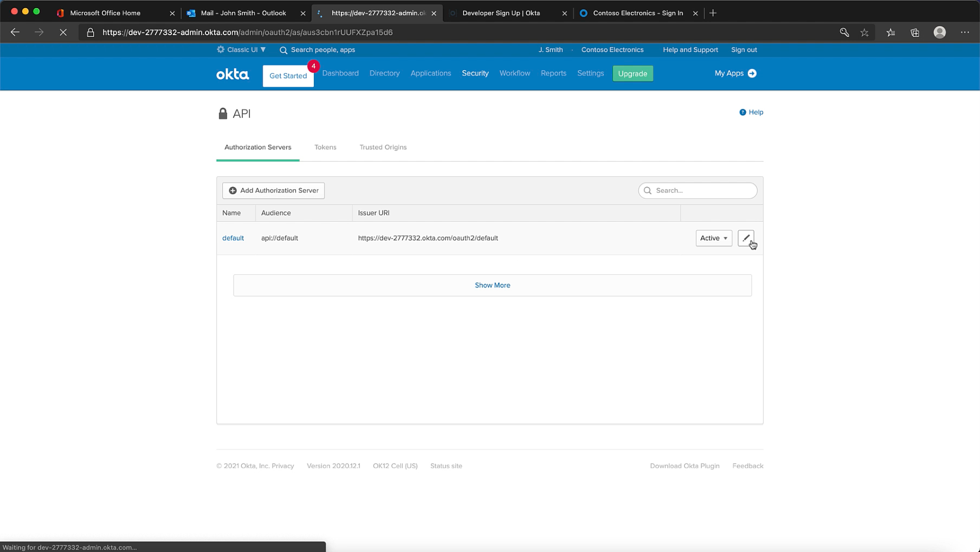This screenshot has width=980, height=552.
Task: Close the Microsoft Office Home tab
Action: click(x=172, y=13)
